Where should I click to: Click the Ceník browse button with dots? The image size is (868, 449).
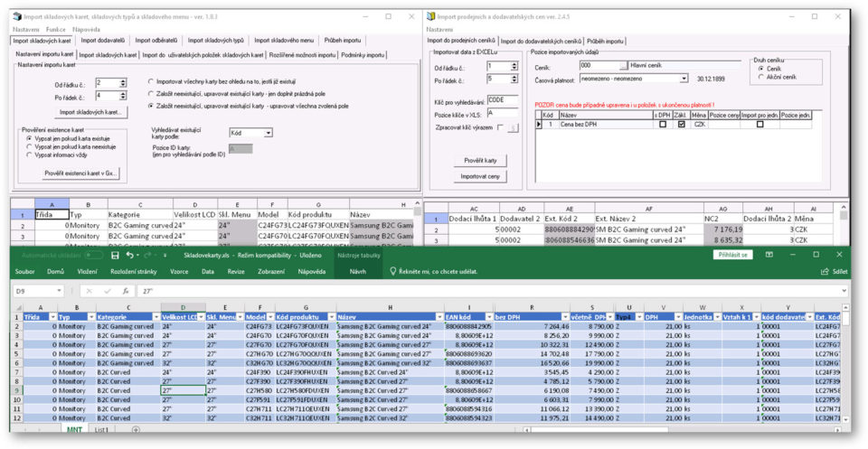[x=623, y=66]
